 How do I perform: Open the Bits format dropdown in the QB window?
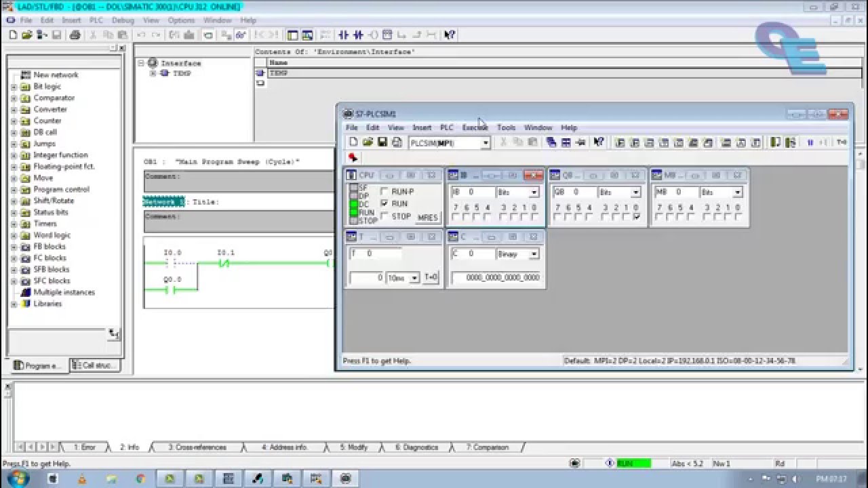click(635, 192)
